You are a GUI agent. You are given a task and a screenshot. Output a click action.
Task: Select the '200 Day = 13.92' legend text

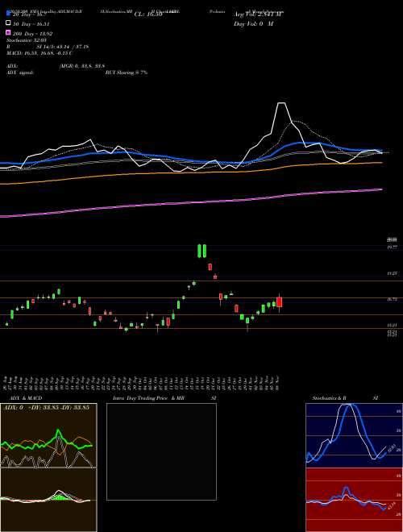click(32, 34)
